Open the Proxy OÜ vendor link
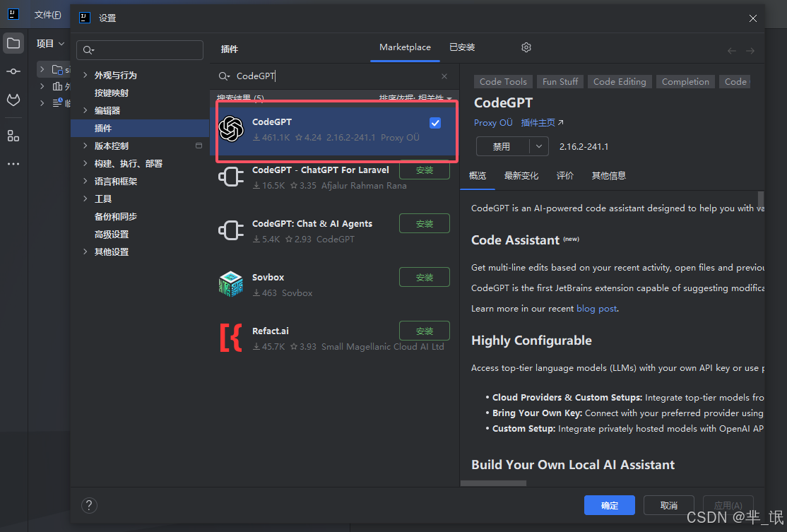This screenshot has height=532, width=787. click(x=493, y=122)
